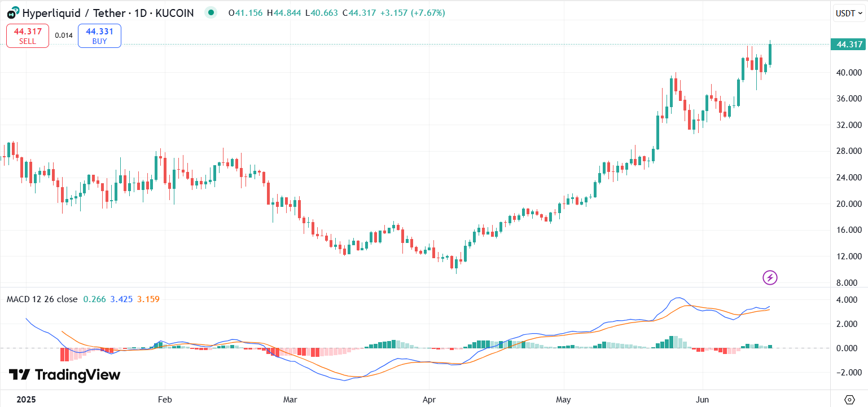Click the H44.844 high value
This screenshot has height=407, width=868.
click(x=285, y=12)
